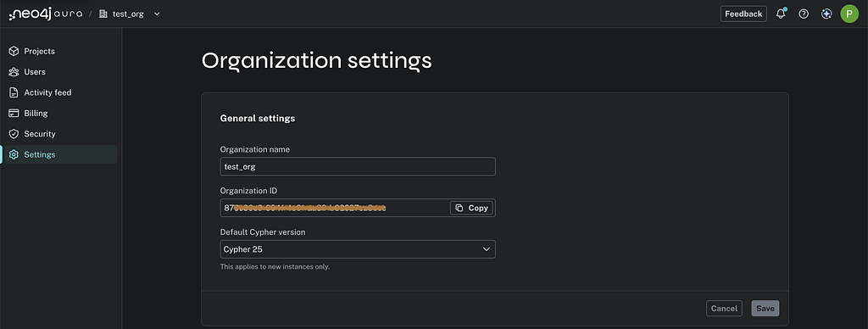Open the AI assistant sparkle icon

coord(826,14)
